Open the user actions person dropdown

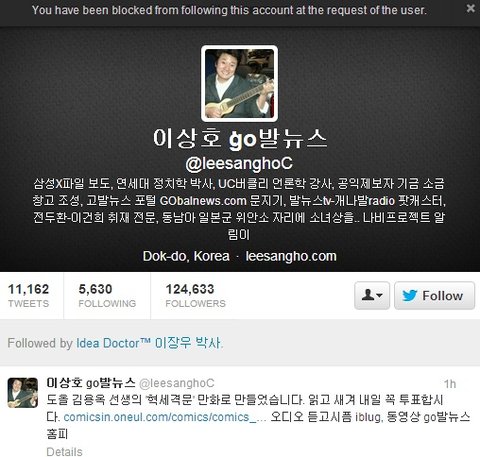[372, 296]
